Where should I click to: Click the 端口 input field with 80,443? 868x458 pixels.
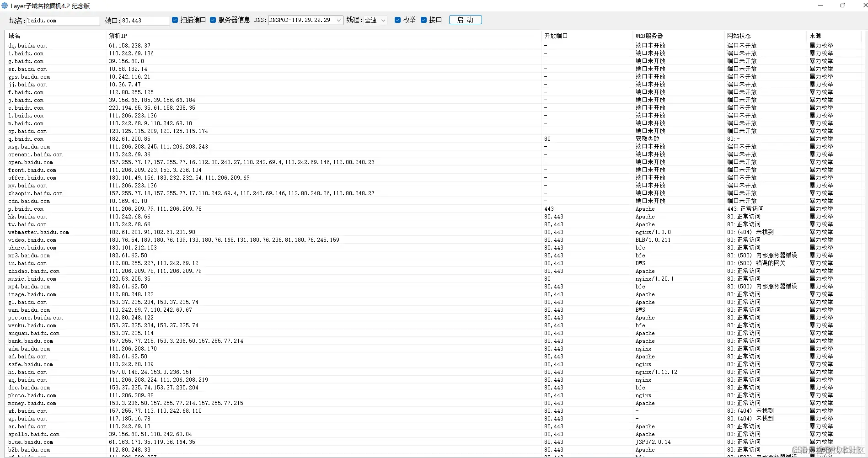pyautogui.click(x=145, y=21)
